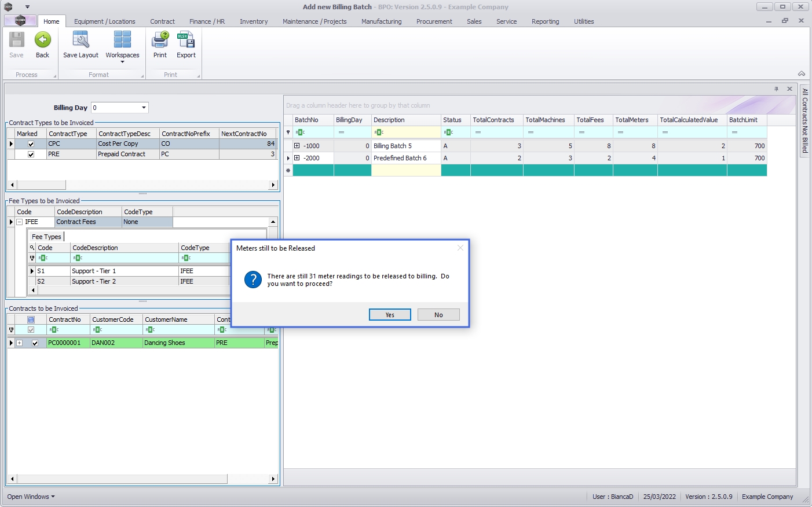The width and height of the screenshot is (812, 507).
Task: Uncheck the CPC contract type Marked checkbox
Action: tap(31, 144)
